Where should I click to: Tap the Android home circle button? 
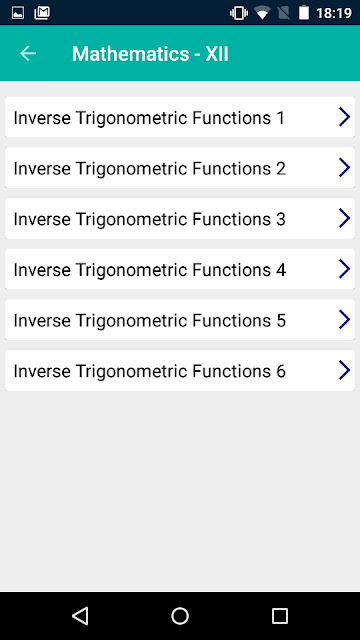180,616
